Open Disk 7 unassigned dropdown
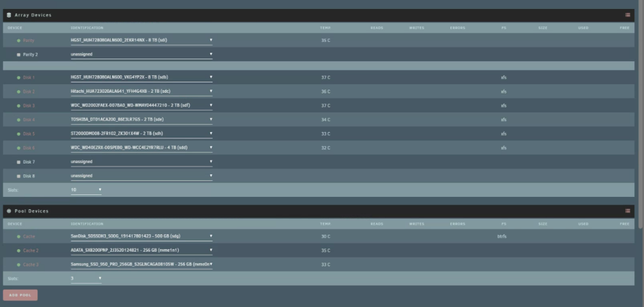The image size is (644, 307). pyautogui.click(x=142, y=162)
